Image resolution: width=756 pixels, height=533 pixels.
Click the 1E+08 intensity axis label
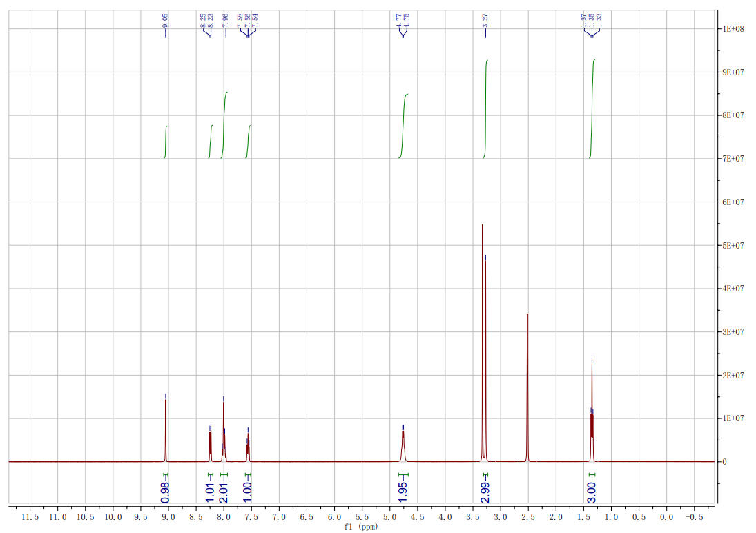[733, 29]
